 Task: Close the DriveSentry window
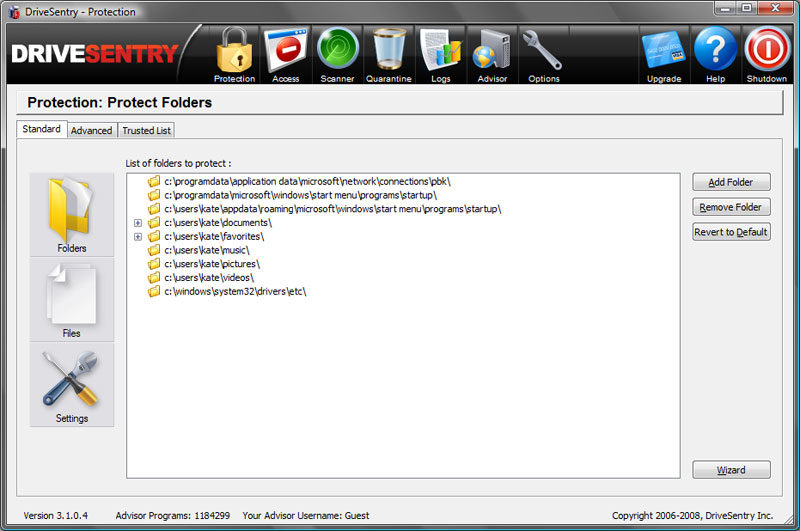775,8
